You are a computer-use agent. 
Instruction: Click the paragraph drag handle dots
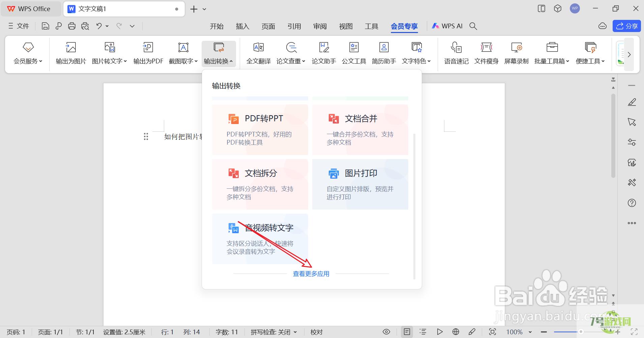click(x=146, y=136)
